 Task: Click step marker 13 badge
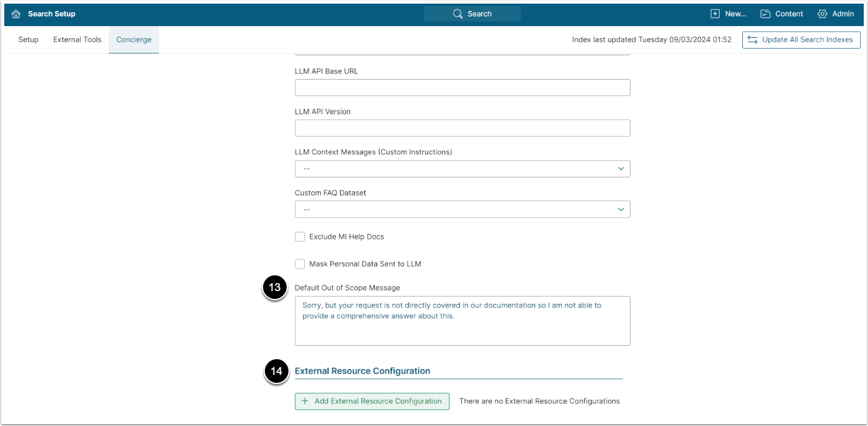[275, 287]
